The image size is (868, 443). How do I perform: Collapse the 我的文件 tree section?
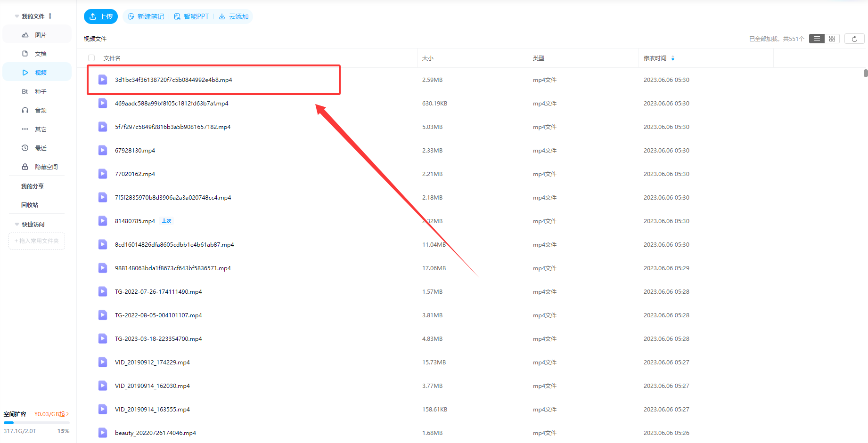[17, 16]
